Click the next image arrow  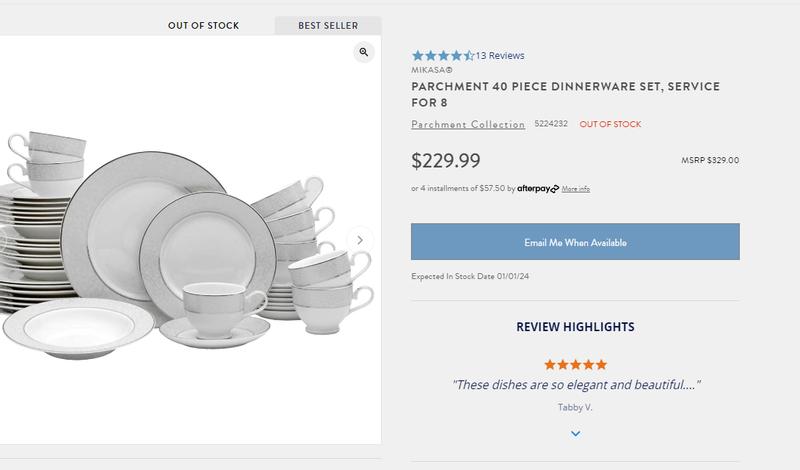tap(361, 240)
